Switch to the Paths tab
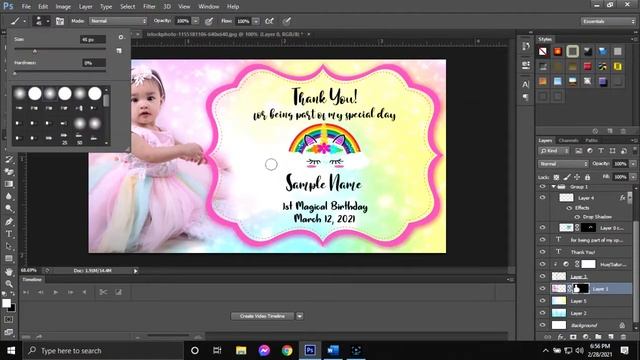Viewport: 640px width, 360px height. pos(591,140)
